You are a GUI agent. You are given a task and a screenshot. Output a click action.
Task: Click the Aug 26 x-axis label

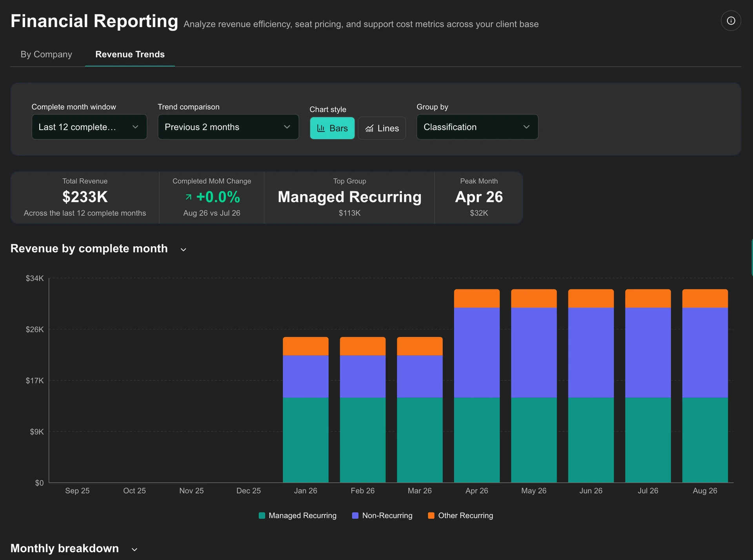(705, 491)
